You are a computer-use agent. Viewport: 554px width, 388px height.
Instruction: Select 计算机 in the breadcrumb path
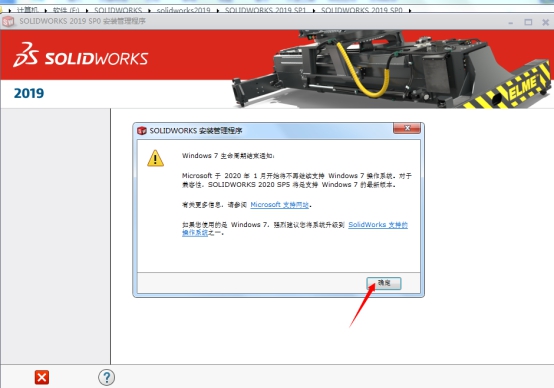tap(27, 10)
